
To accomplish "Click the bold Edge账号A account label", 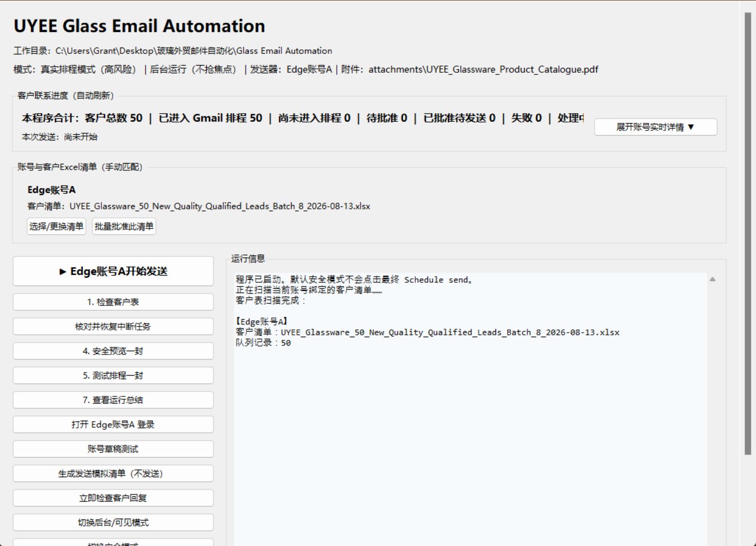I will [x=52, y=190].
